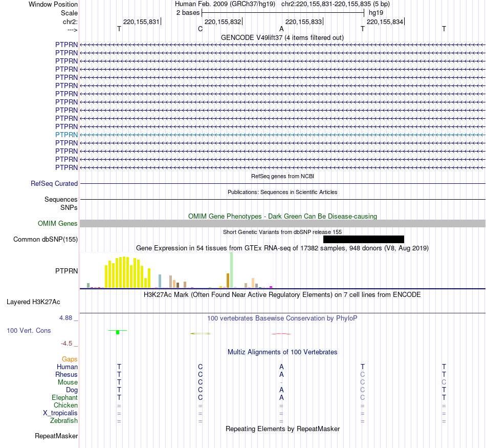Screen dimensions: 486x448
Task: Click the red PhyloP conservation mark
Action: click(281, 334)
